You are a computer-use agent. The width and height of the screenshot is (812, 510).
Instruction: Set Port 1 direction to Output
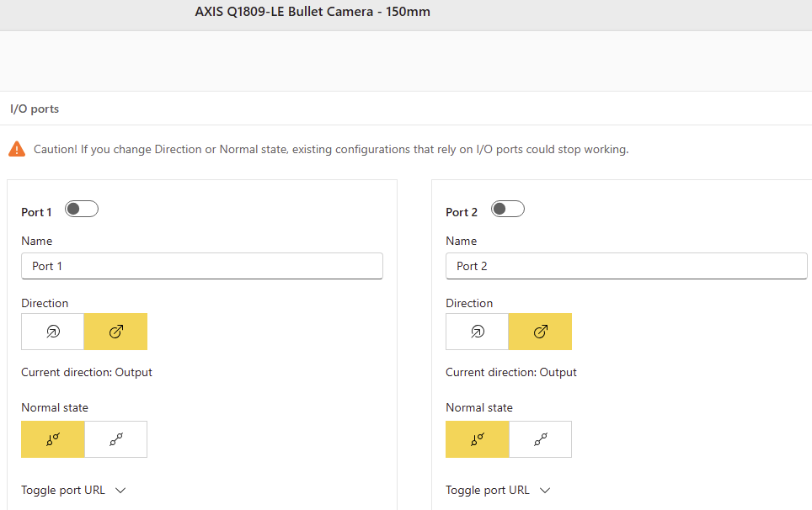click(115, 332)
